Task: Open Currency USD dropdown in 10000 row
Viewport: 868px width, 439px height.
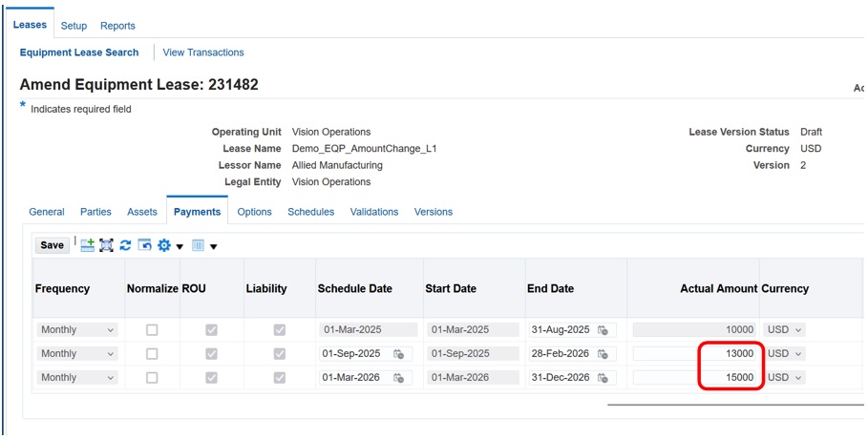Action: point(784,330)
